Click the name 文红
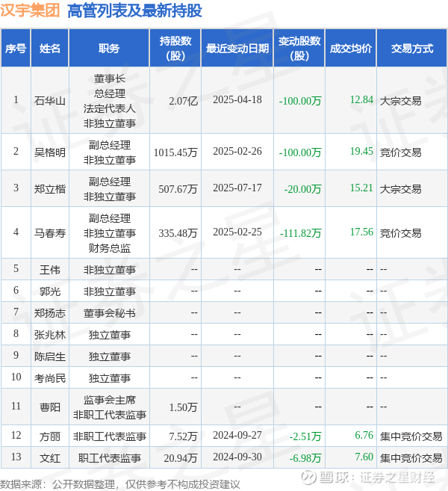This screenshot has height=491, width=448. pos(50,458)
